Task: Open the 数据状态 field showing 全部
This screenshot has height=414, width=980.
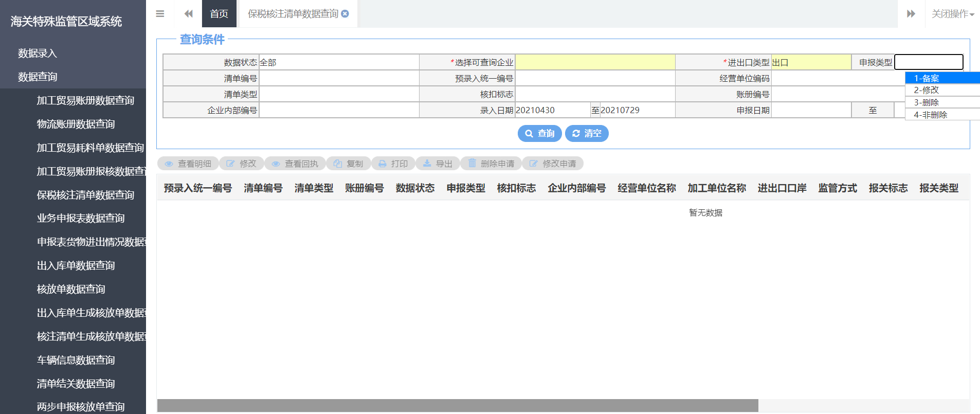Action: click(339, 62)
